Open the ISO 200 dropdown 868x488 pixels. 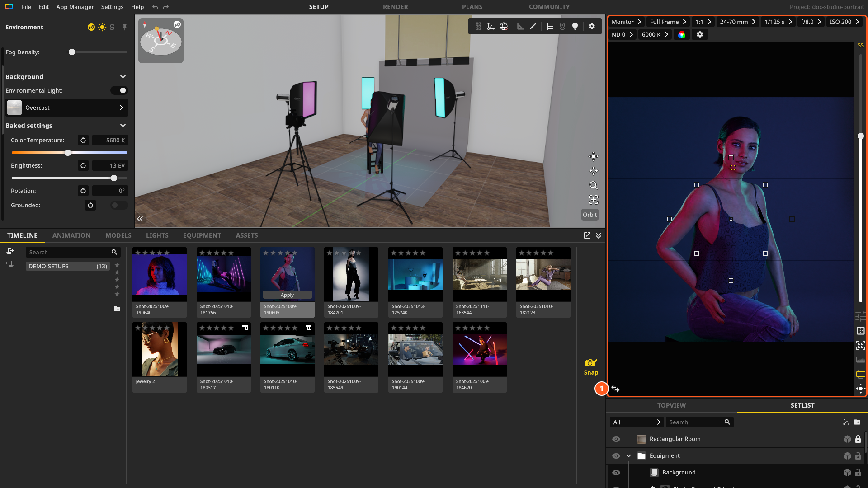pos(844,22)
